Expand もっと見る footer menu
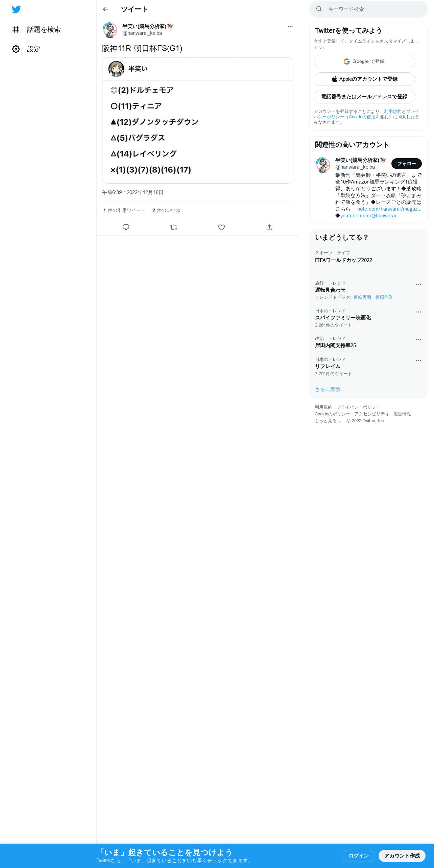 pos(328,421)
